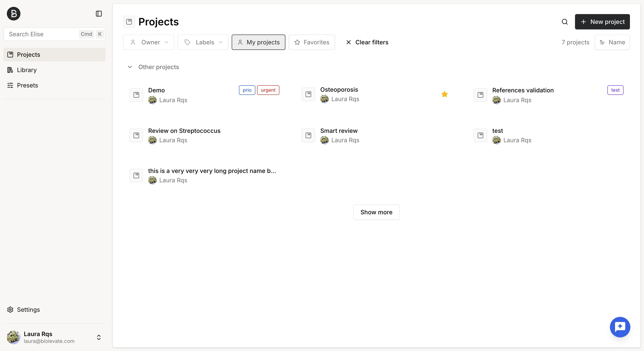This screenshot has height=351, width=644.
Task: Open Settings in the sidebar
Action: (x=55, y=310)
